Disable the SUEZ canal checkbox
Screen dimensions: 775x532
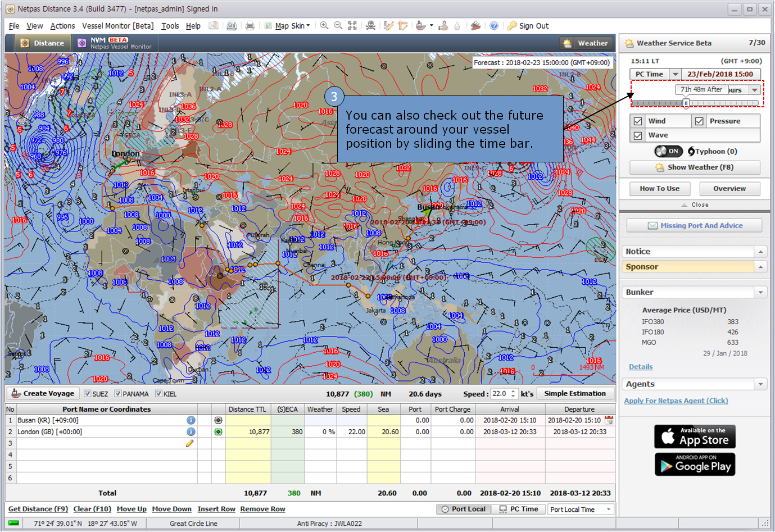pyautogui.click(x=88, y=394)
